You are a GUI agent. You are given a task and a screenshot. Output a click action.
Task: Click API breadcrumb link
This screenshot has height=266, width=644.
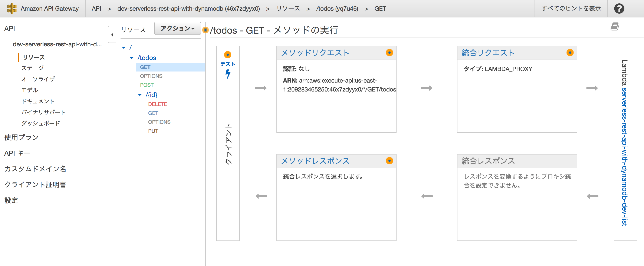[96, 9]
